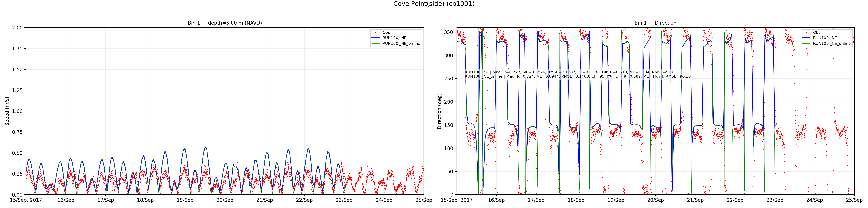The height and width of the screenshot is (208, 868).
Task: Click "RUN100j_NE" in the speed plot legend
Action: [394, 38]
